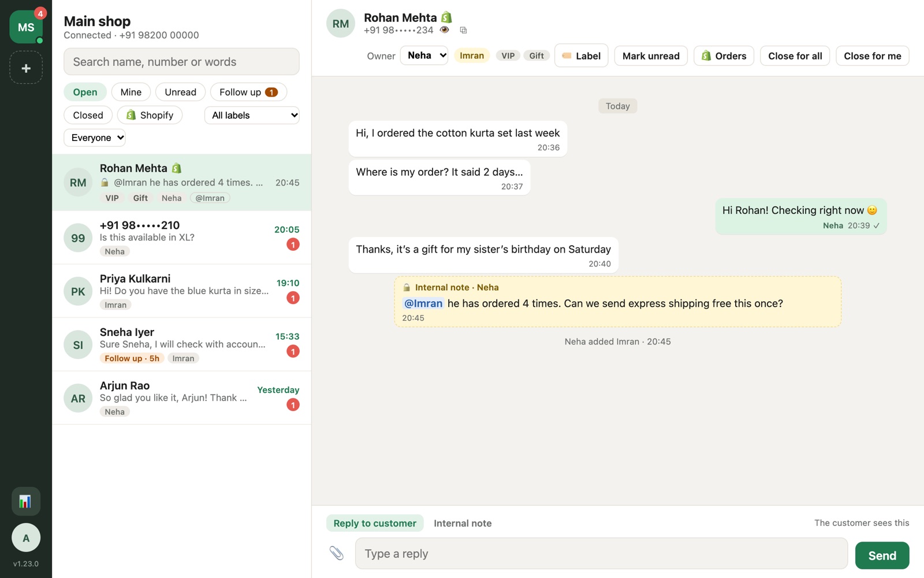Open the +91 98•••••210 conversation
The image size is (924, 578).
click(181, 238)
